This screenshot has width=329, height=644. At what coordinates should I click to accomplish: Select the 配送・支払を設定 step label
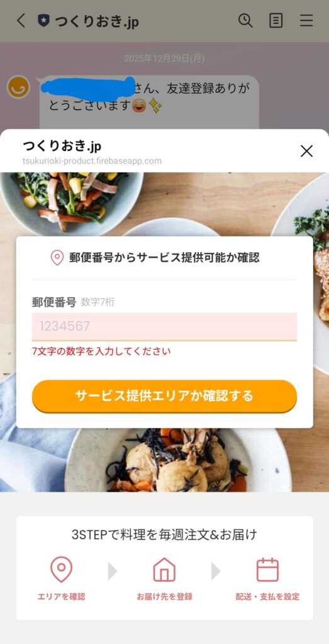pyautogui.click(x=267, y=597)
